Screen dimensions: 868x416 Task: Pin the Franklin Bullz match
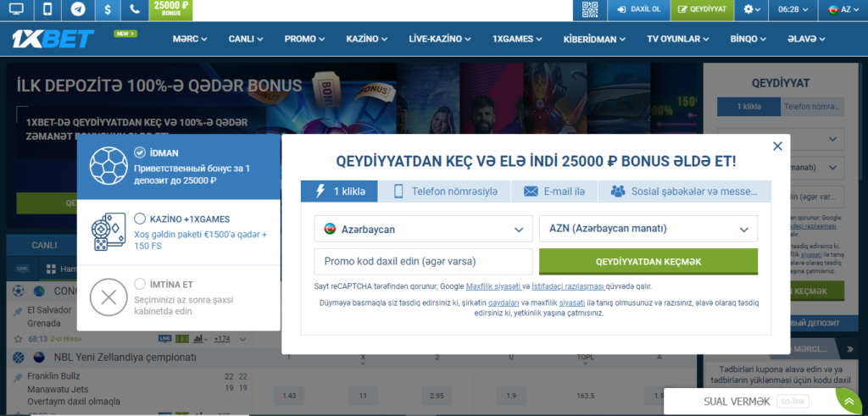coord(18,377)
